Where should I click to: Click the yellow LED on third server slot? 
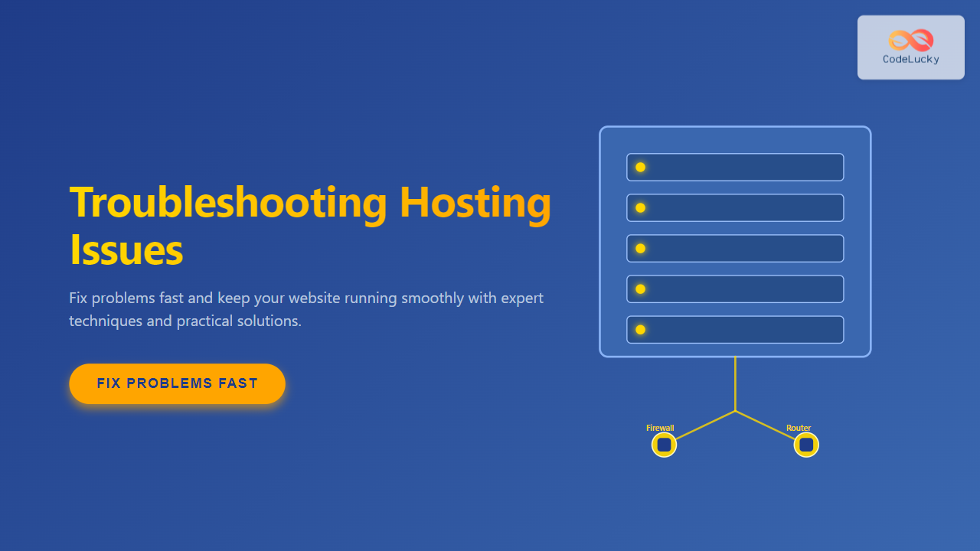[640, 249]
